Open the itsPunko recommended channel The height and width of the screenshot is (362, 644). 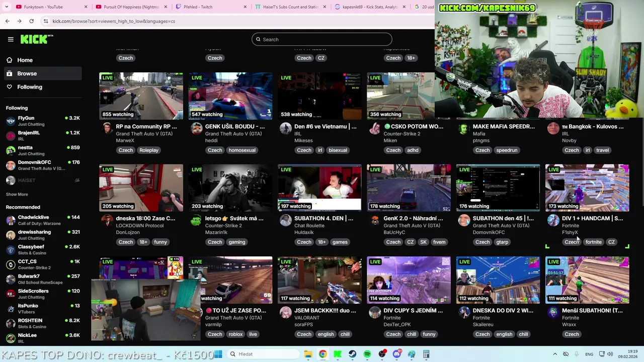43,308
